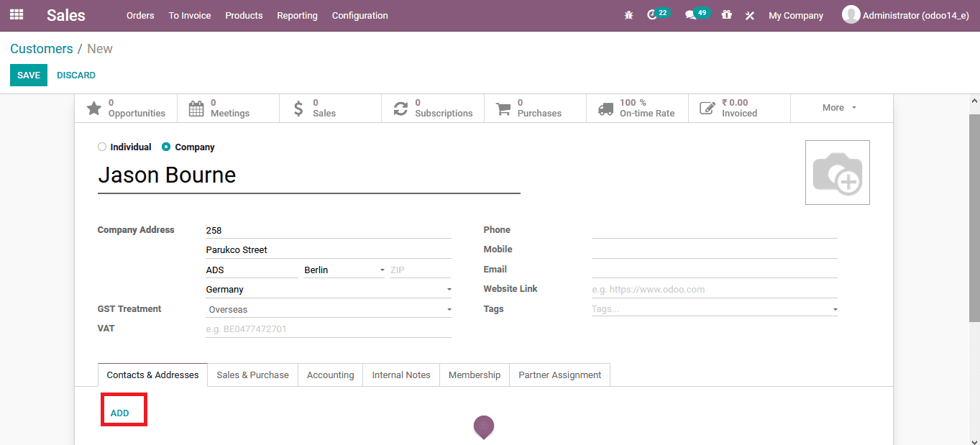The width and height of the screenshot is (980, 445).
Task: Click the Parukco Street address field
Action: pos(329,250)
